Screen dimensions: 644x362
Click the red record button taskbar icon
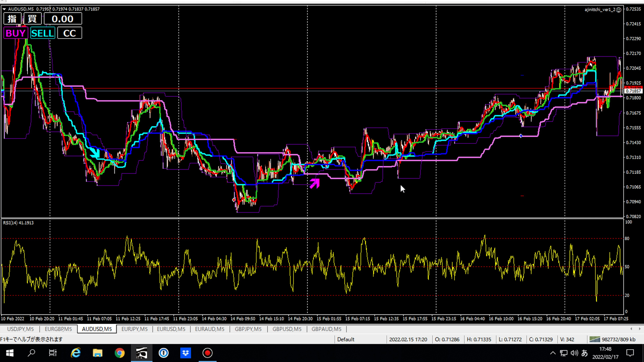[x=208, y=353]
